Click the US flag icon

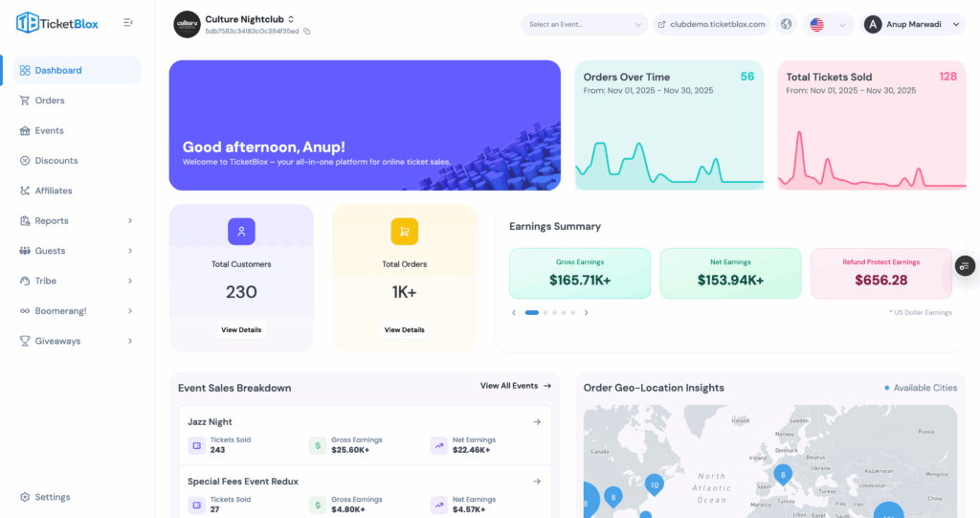(x=817, y=24)
